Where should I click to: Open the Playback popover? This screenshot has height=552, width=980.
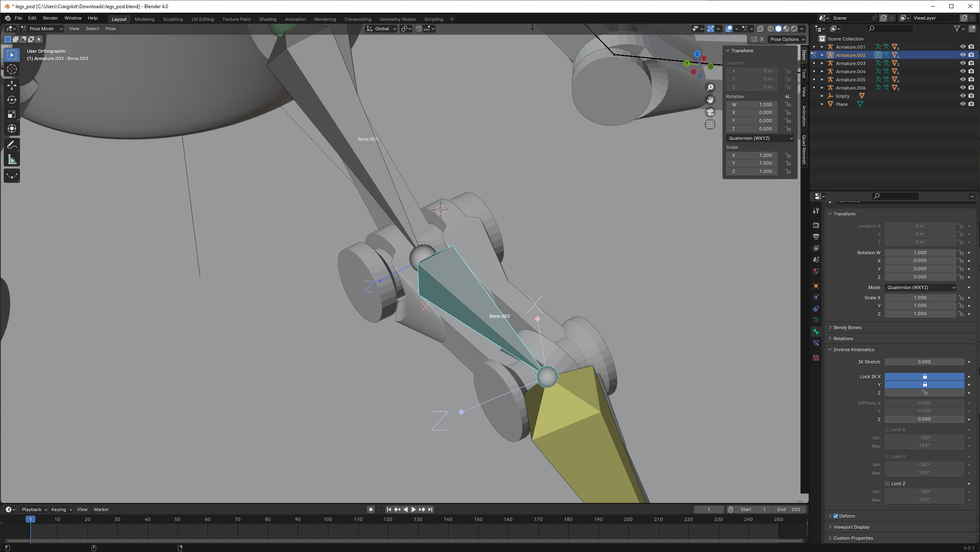tap(34, 509)
